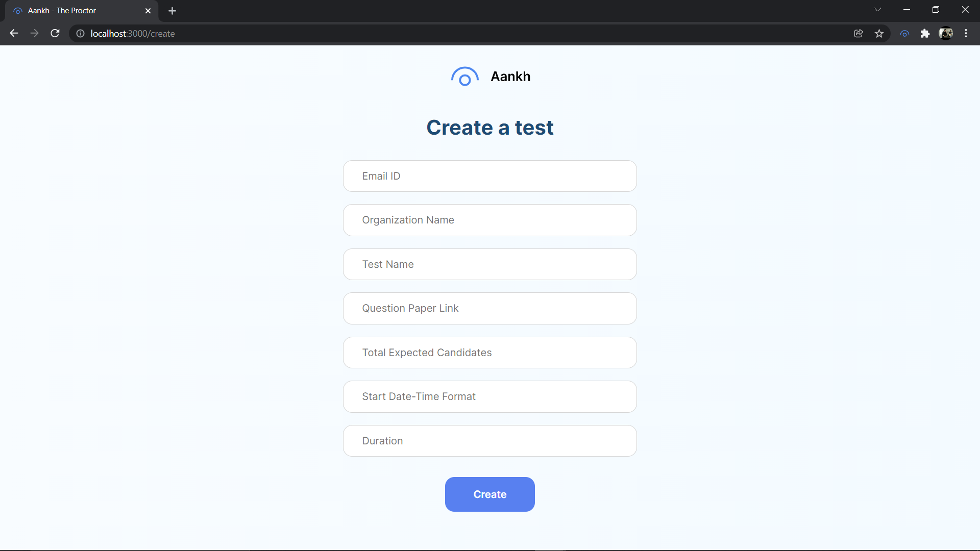Image resolution: width=980 pixels, height=551 pixels.
Task: Click the browser extensions puzzle icon
Action: [925, 34]
